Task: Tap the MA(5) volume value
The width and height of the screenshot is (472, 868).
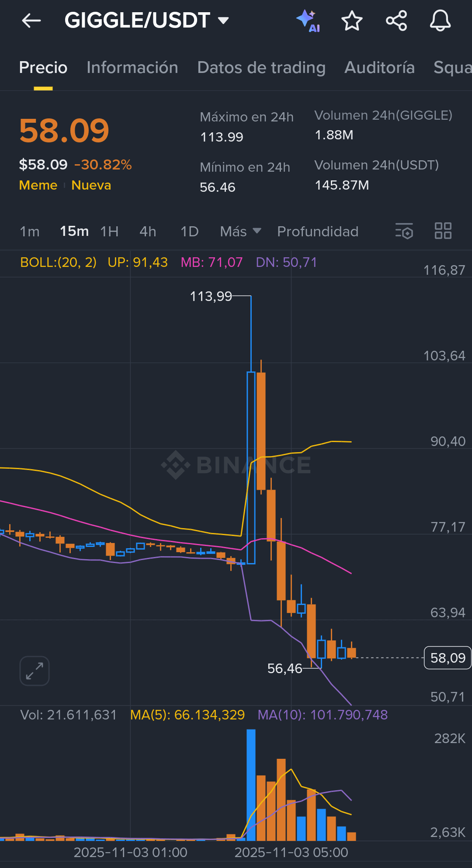Action: coord(187,715)
